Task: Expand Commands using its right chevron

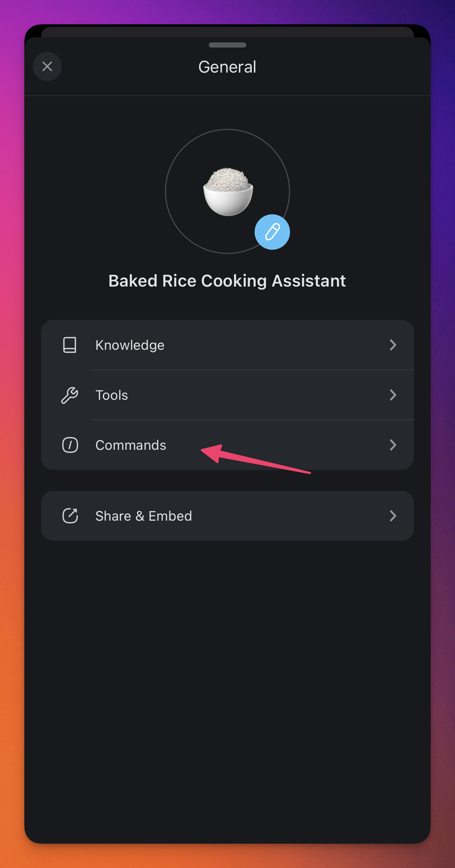Action: coord(393,445)
